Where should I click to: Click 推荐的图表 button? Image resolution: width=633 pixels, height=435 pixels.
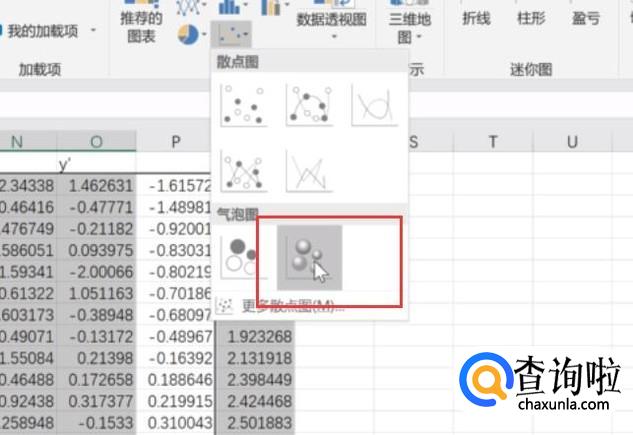point(141,27)
